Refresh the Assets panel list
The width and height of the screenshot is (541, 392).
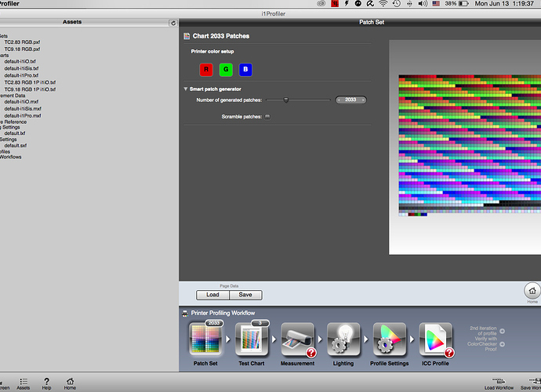pos(173,23)
